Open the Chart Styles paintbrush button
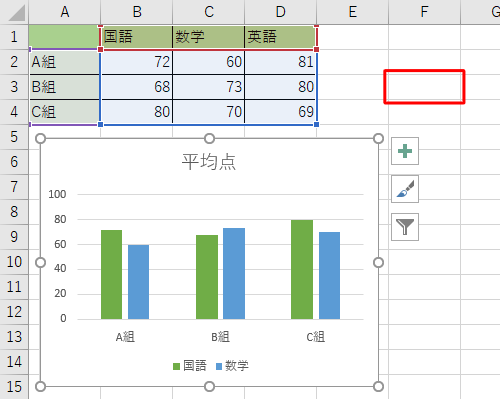The height and width of the screenshot is (399, 500). click(x=405, y=189)
